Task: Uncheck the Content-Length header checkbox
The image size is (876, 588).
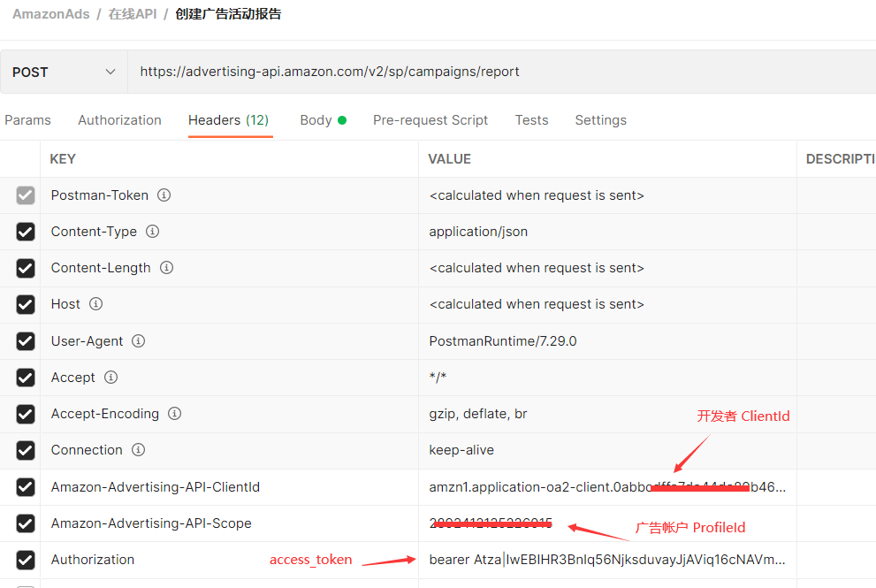Action: coord(26,268)
